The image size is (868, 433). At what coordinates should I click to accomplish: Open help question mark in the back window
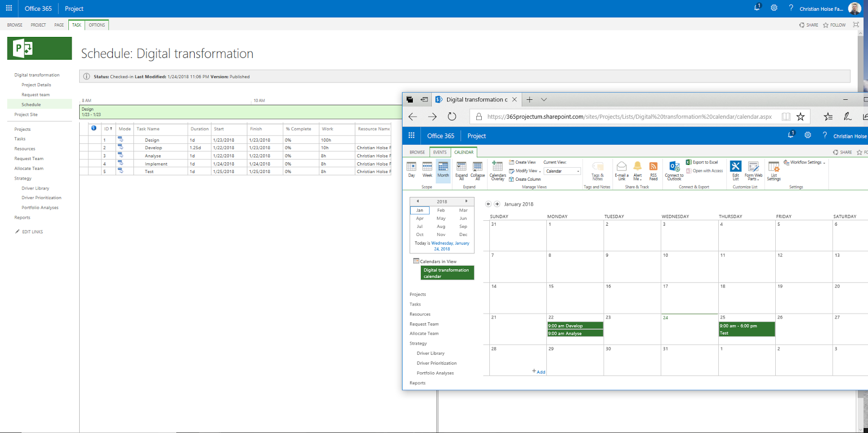tap(791, 8)
